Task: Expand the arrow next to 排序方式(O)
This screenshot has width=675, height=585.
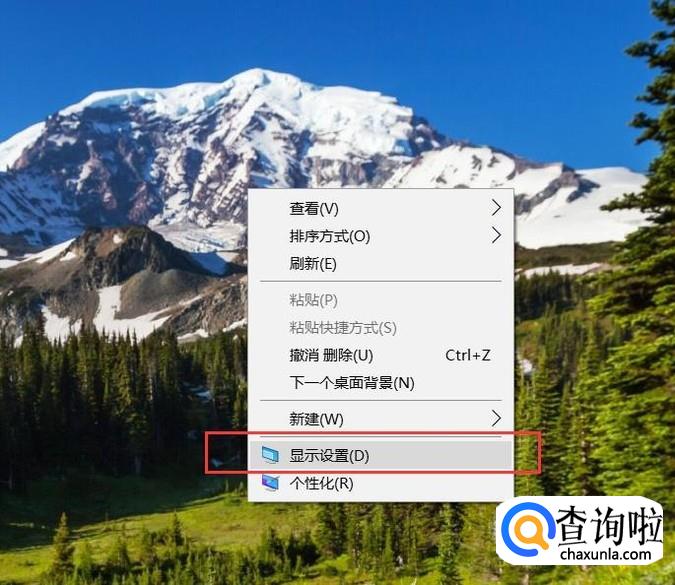Action: tap(496, 235)
